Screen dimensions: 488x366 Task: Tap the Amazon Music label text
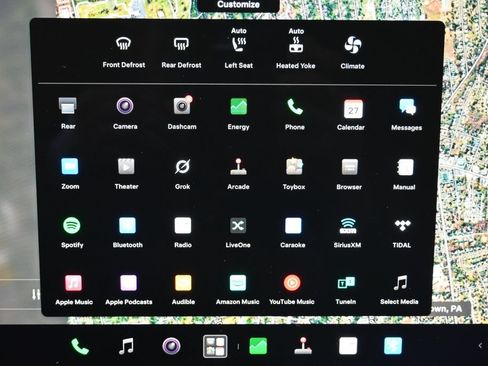(x=237, y=302)
